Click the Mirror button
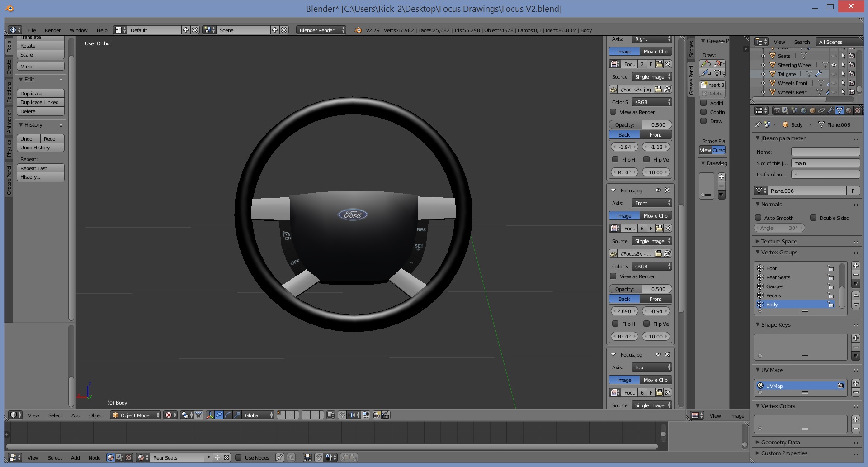This screenshot has width=868, height=467. click(41, 66)
